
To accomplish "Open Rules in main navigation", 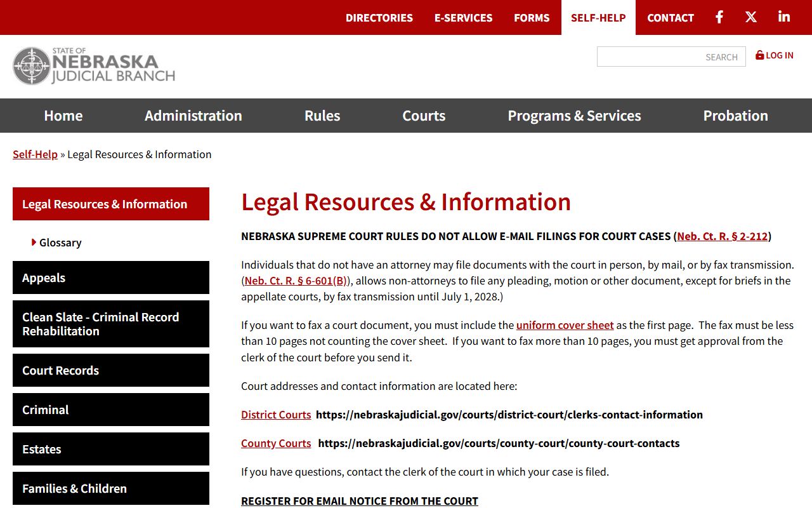I will click(322, 116).
